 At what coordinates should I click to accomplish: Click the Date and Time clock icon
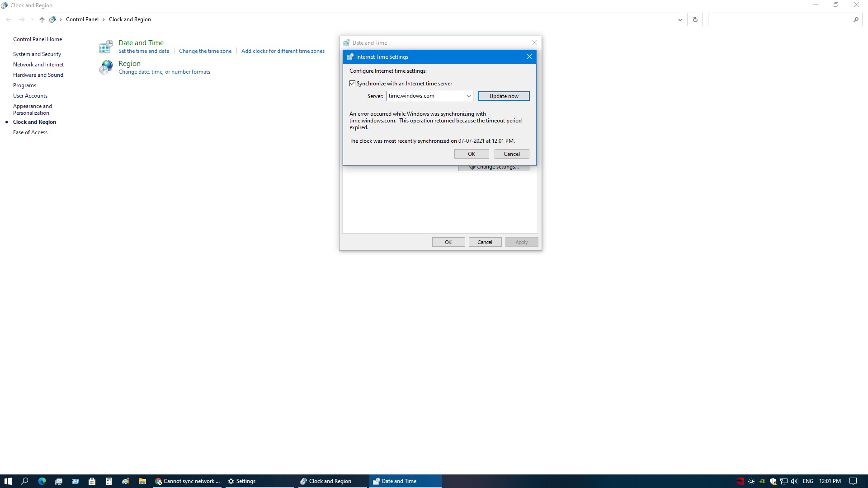pyautogui.click(x=106, y=46)
